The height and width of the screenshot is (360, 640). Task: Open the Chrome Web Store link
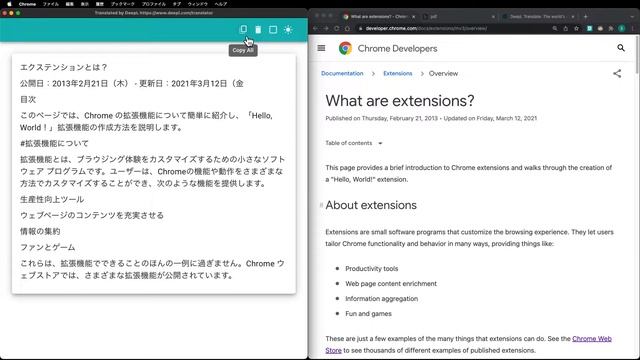click(591, 339)
